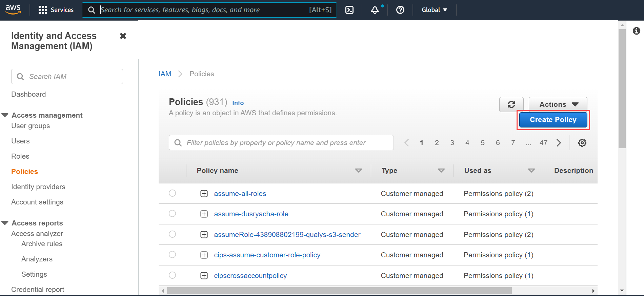Open Policies in the sidebar
Image resolution: width=644 pixels, height=296 pixels.
24,172
